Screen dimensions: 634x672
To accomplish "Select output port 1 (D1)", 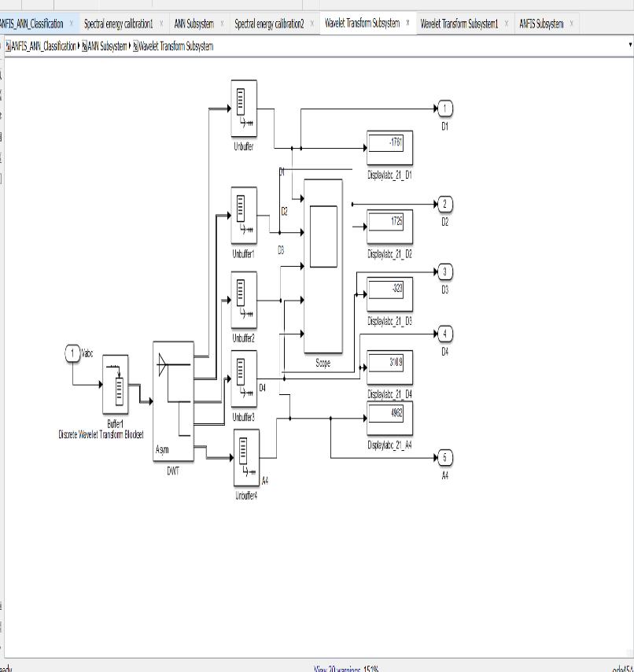I will (445, 109).
